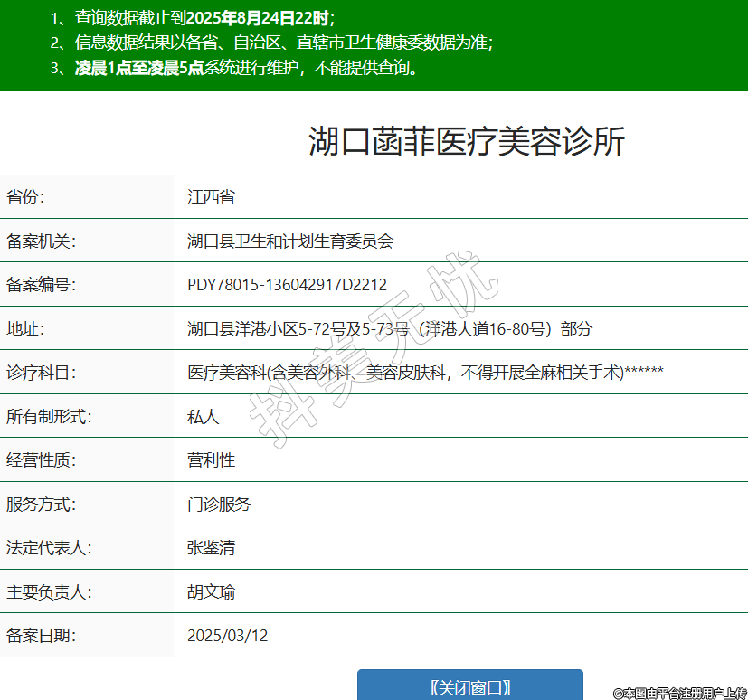This screenshot has width=748, height=700.
Task: Click the clinic title 湖口菡菲医疗美容诊所
Action: [466, 142]
